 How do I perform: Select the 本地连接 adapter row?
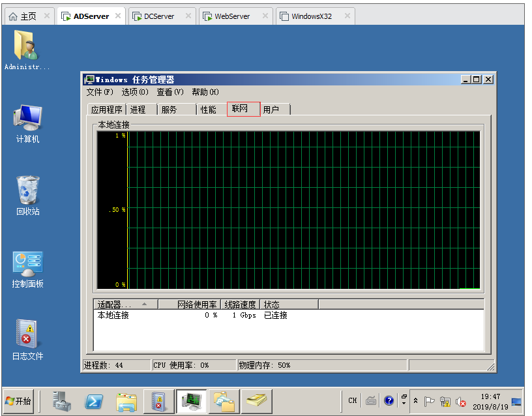tap(114, 316)
